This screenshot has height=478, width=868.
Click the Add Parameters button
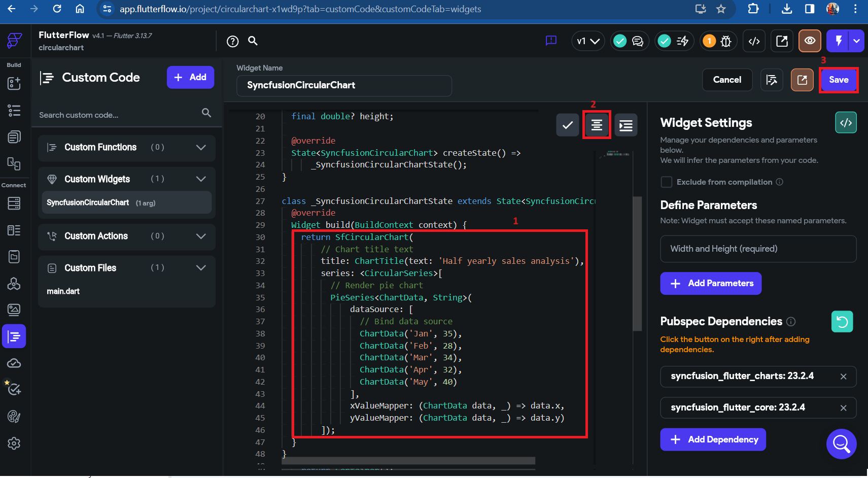point(711,284)
